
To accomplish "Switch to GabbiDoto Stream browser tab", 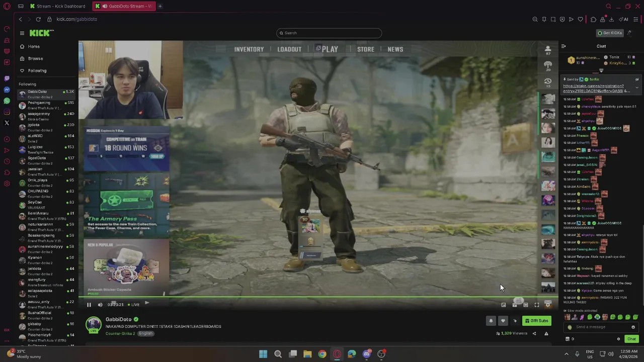I will [x=123, y=6].
